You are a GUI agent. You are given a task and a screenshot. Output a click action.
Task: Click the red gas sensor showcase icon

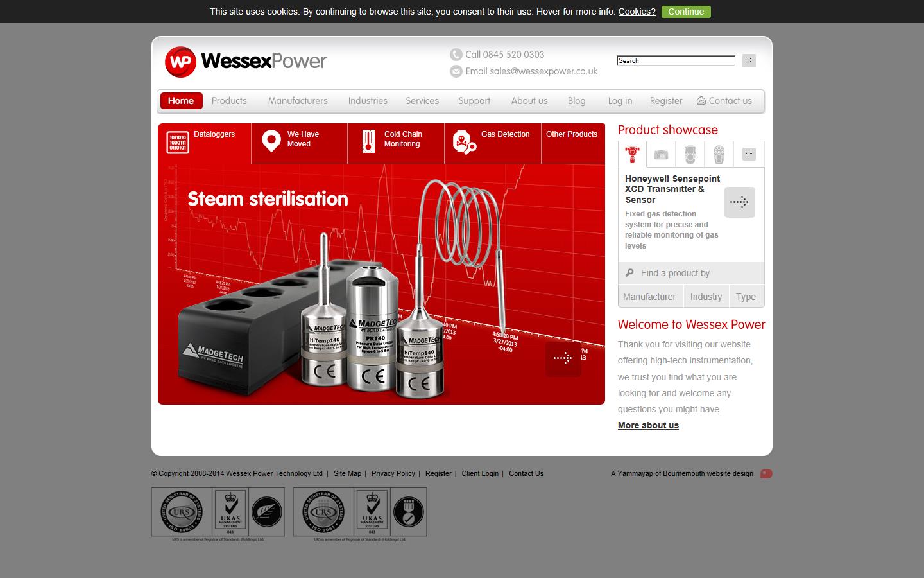632,155
